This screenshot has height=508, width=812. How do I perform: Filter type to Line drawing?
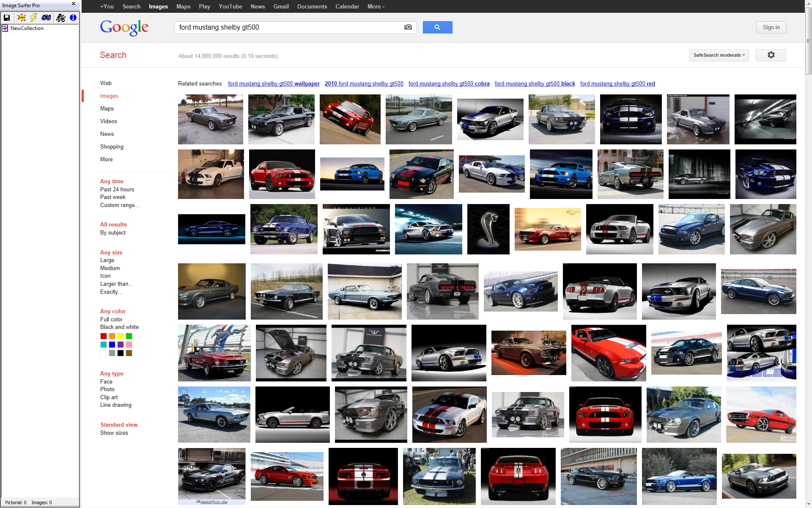[116, 405]
